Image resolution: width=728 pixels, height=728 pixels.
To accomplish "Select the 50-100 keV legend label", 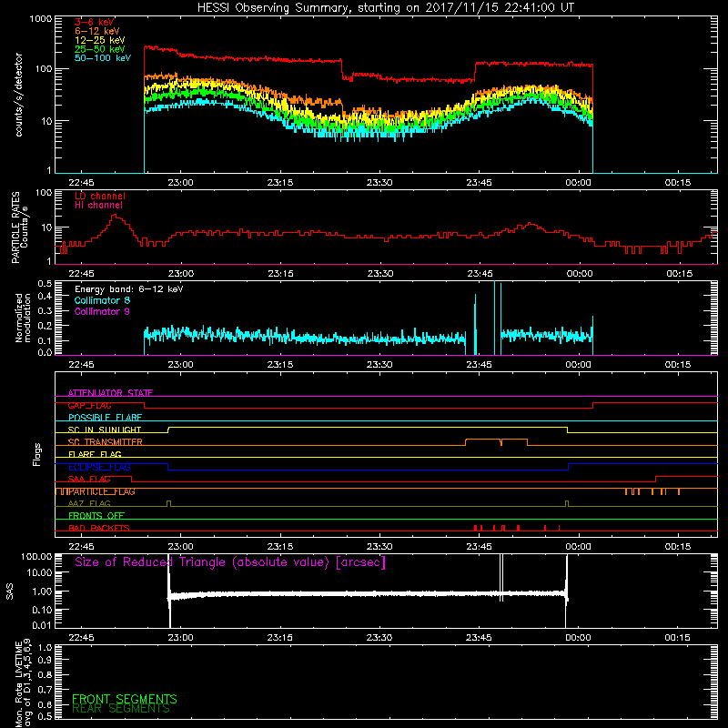I will click(103, 57).
